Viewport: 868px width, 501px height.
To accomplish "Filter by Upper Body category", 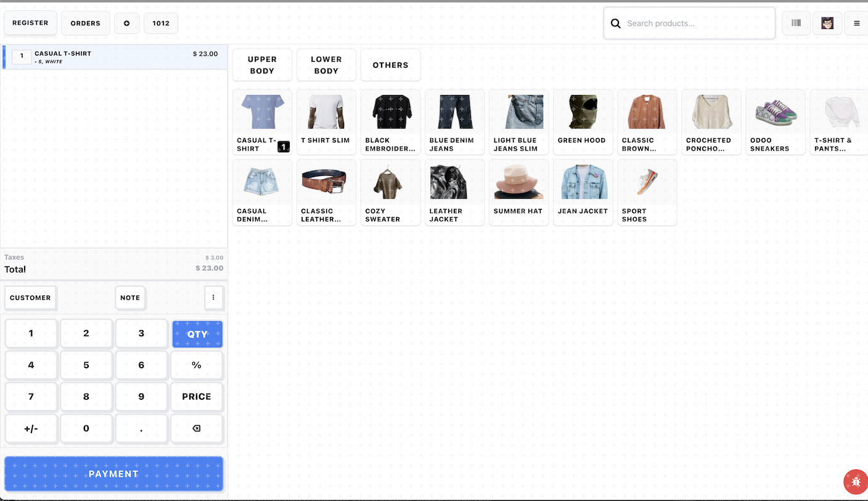I will tap(262, 65).
